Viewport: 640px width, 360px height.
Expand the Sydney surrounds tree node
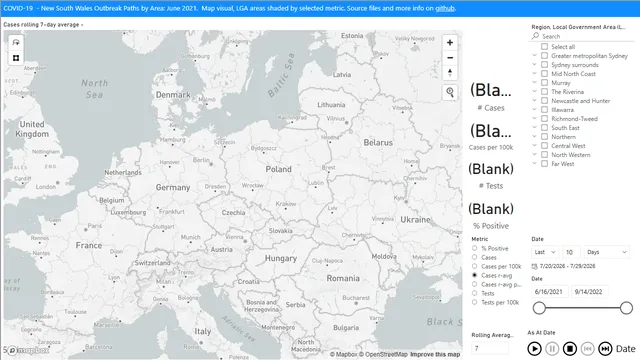[534, 64]
